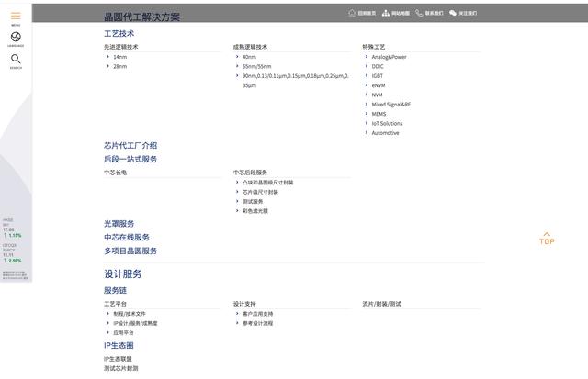588x379 pixels.
Task: Open the 工艺技术 heading link
Action: tap(119, 34)
